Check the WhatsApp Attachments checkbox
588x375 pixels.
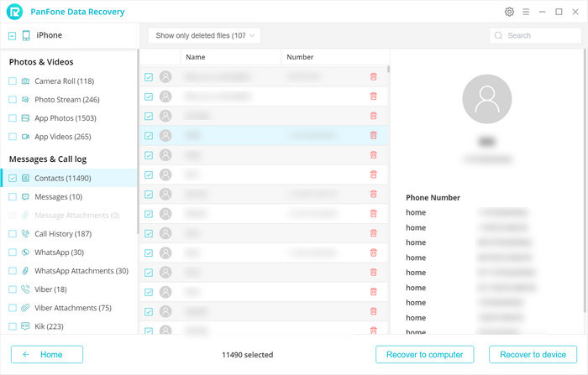(x=13, y=270)
